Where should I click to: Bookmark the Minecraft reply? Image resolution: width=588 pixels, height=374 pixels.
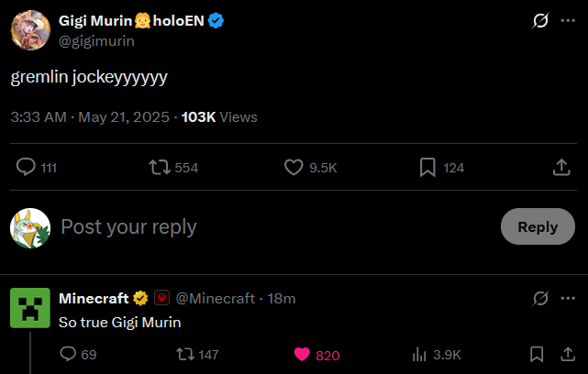pyautogui.click(x=538, y=355)
